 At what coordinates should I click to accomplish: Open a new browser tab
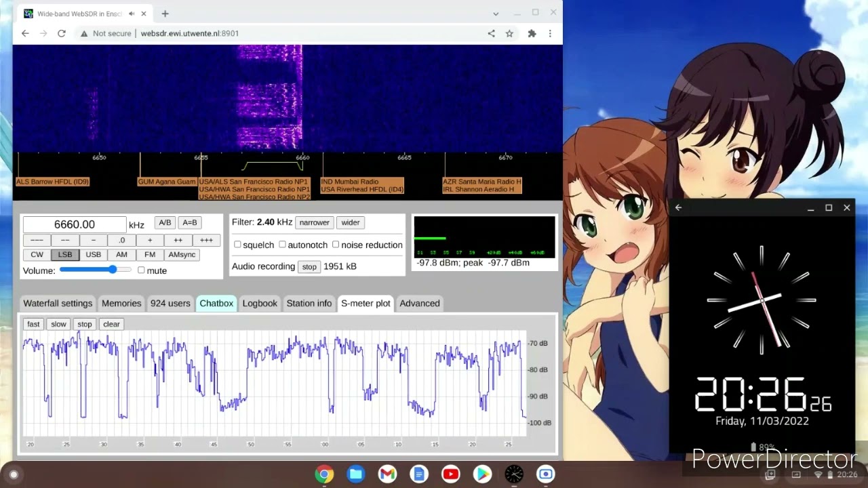tap(165, 14)
